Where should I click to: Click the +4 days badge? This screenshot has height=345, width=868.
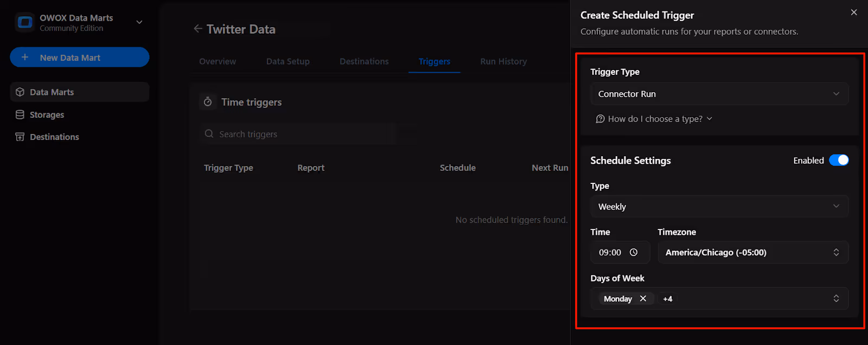pyautogui.click(x=667, y=299)
